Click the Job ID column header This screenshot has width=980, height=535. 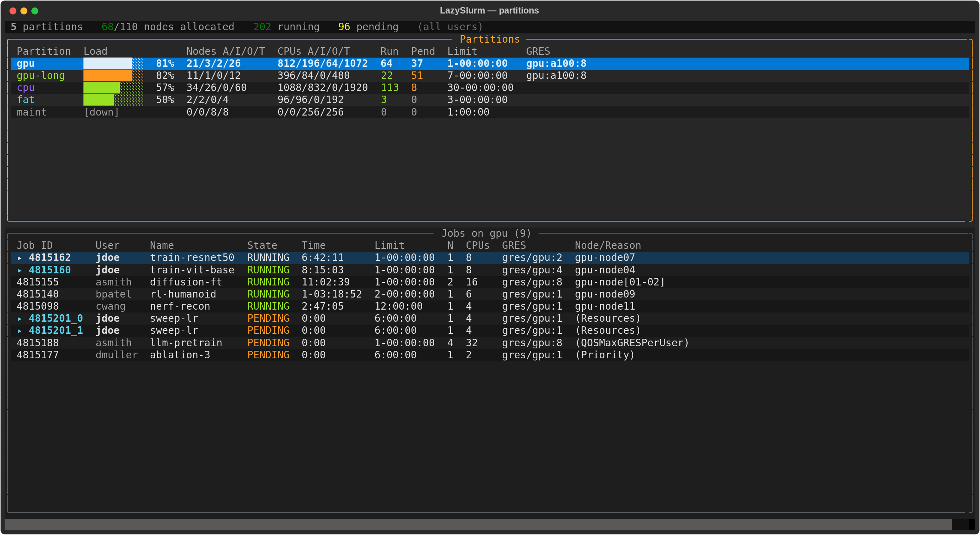click(x=34, y=245)
